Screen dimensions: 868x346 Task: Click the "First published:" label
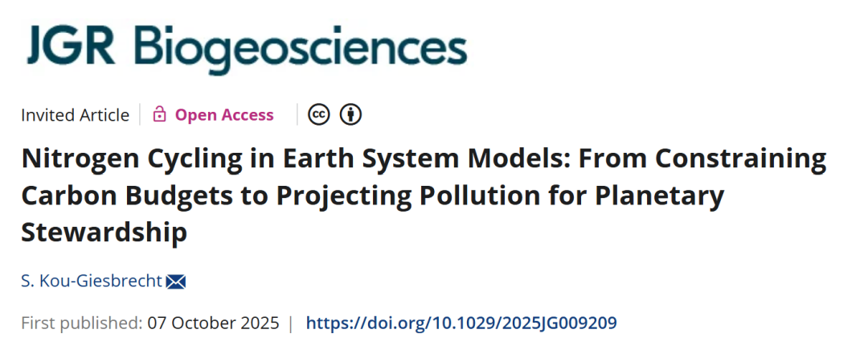coord(82,323)
